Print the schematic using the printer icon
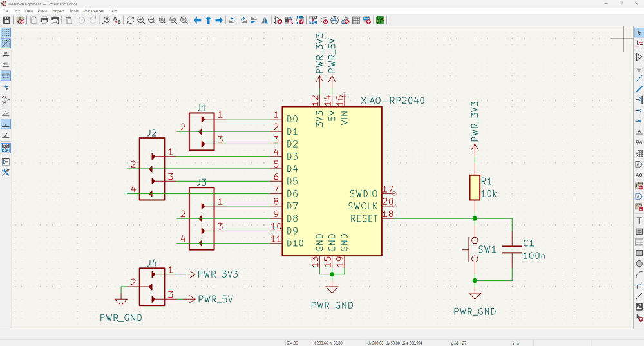 pyautogui.click(x=44, y=20)
